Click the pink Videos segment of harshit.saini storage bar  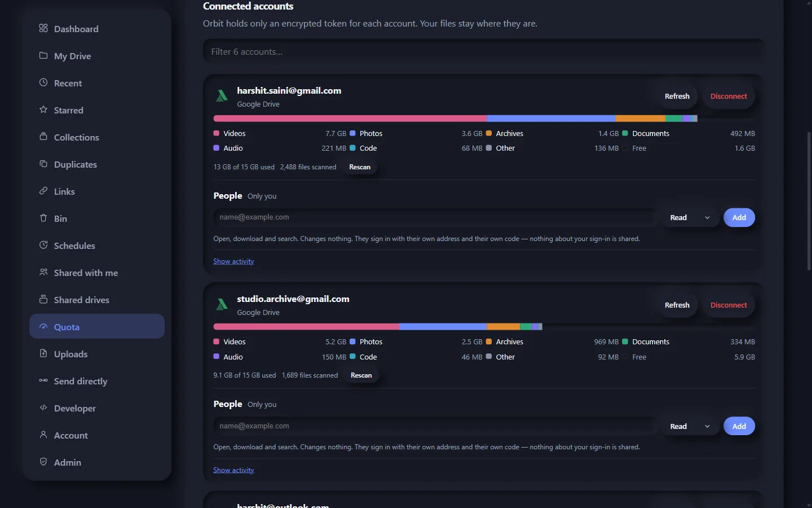350,119
